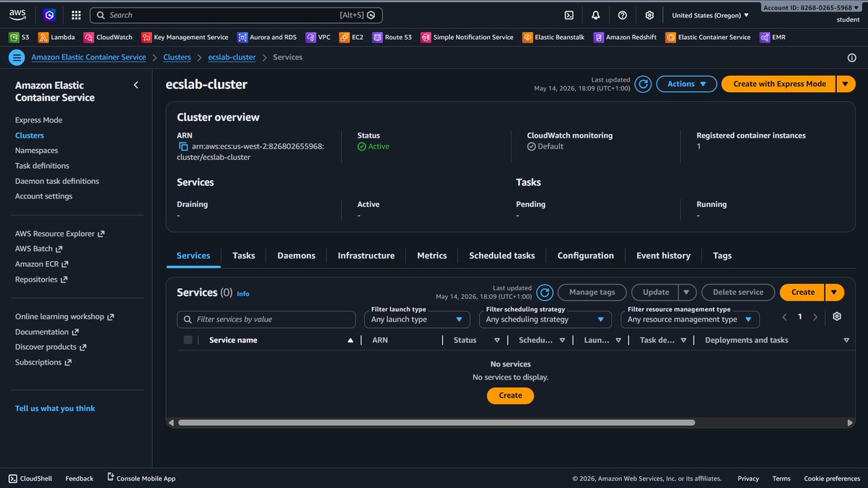Open the help question mark icon
Screen dimensions: 868x488
tap(622, 15)
